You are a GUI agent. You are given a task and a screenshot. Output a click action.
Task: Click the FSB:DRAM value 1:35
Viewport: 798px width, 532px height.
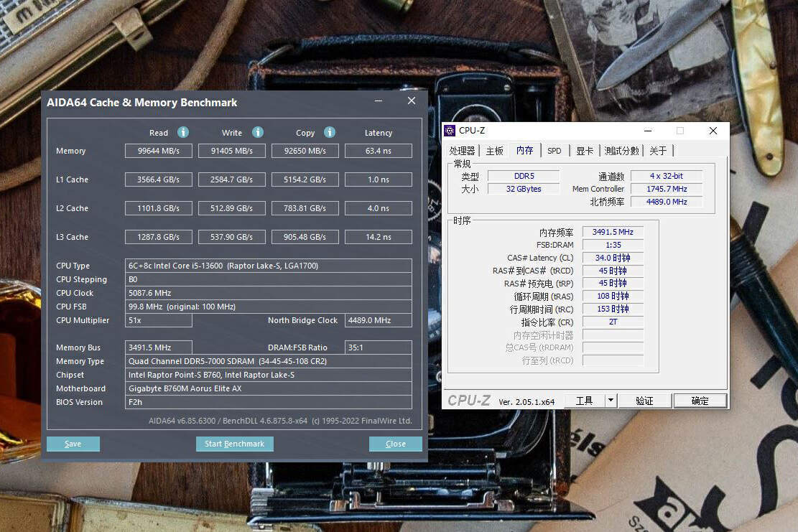point(613,245)
